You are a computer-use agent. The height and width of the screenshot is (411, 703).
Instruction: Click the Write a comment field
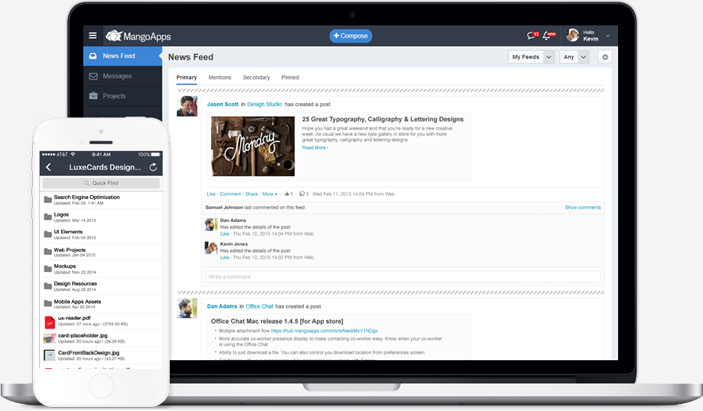point(403,277)
